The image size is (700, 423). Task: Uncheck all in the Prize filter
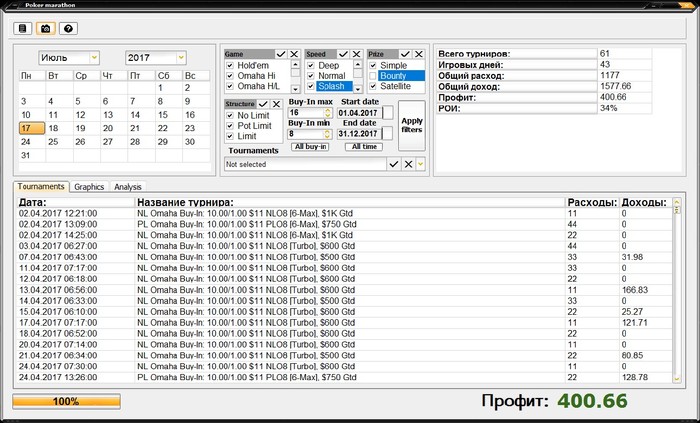click(419, 54)
